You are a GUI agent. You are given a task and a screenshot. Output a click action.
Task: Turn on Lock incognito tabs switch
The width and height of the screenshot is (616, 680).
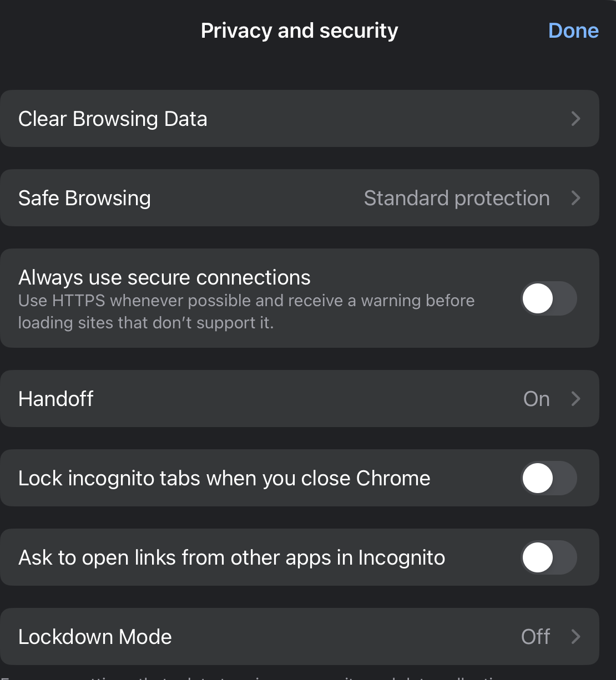click(x=548, y=478)
